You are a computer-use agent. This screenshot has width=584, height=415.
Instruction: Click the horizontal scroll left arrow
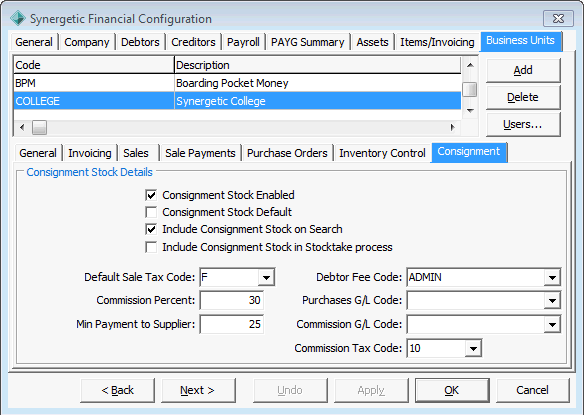(x=22, y=127)
